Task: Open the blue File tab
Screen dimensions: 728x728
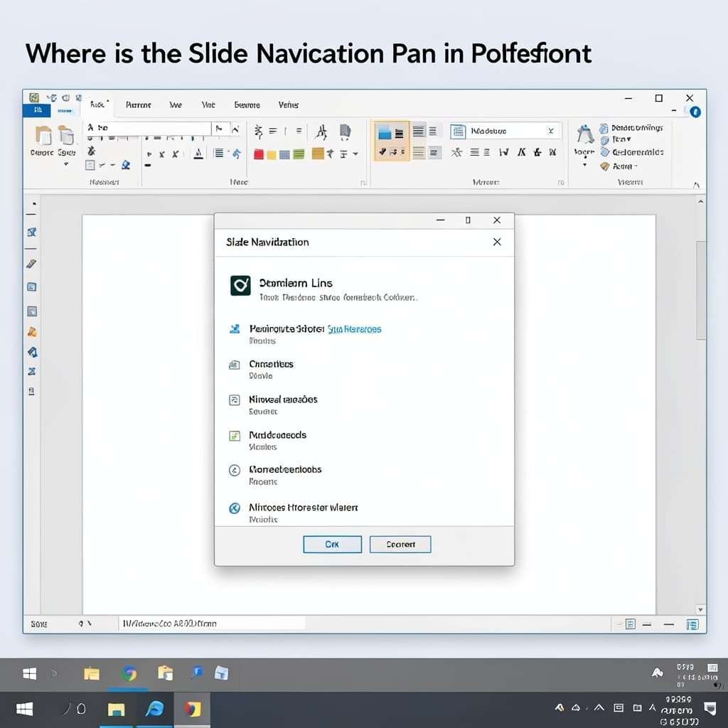Action: [x=37, y=110]
